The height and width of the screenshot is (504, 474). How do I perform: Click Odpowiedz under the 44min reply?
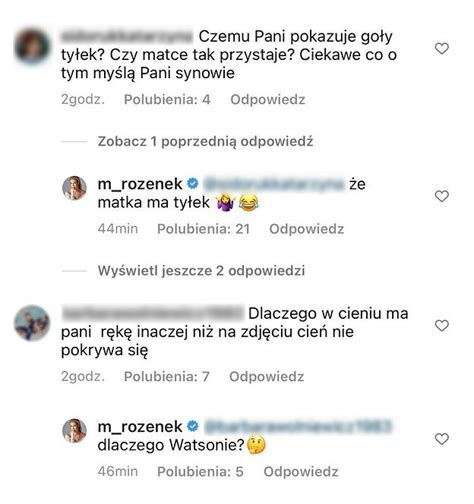coord(306,229)
